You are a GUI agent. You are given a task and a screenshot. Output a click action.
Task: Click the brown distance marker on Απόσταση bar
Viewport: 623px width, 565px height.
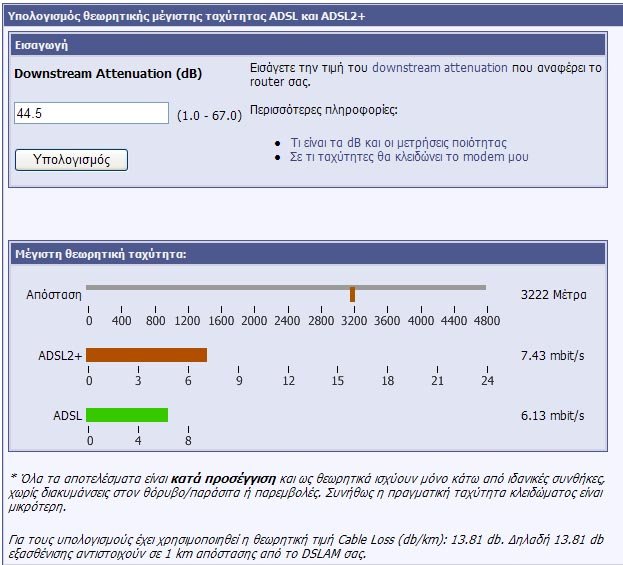tap(352, 294)
